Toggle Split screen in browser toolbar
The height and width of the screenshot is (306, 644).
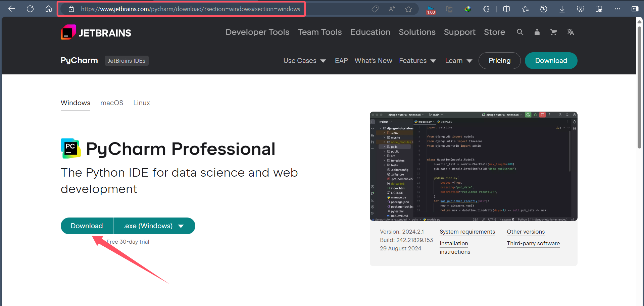click(x=506, y=9)
